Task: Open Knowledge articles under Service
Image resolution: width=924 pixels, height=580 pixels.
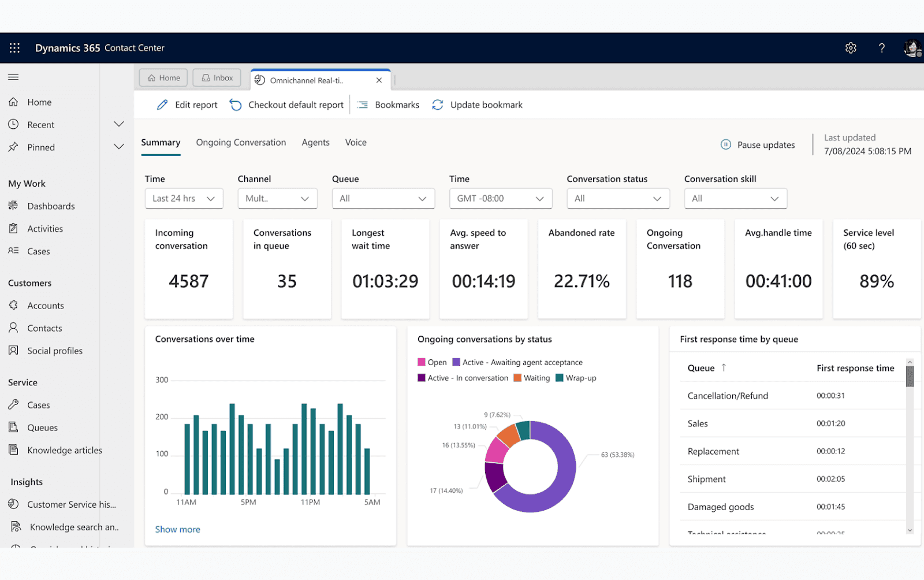Action: click(x=65, y=450)
